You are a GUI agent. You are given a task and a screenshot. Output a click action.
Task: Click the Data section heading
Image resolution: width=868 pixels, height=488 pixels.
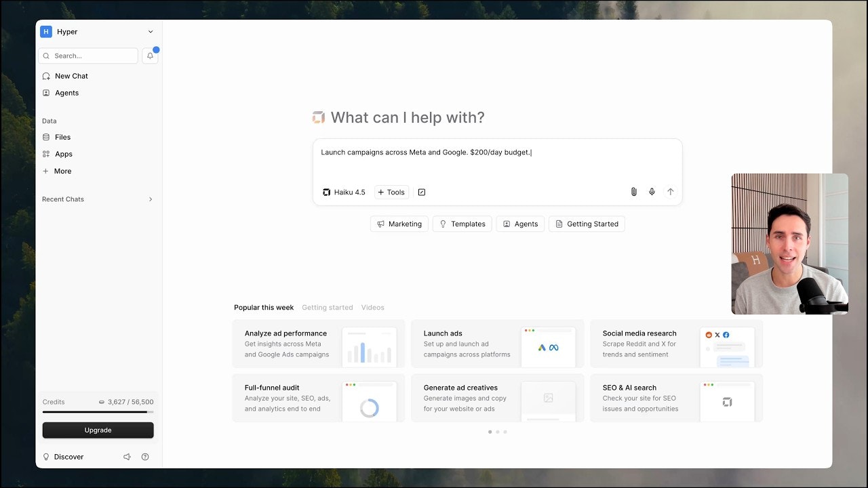coord(50,121)
